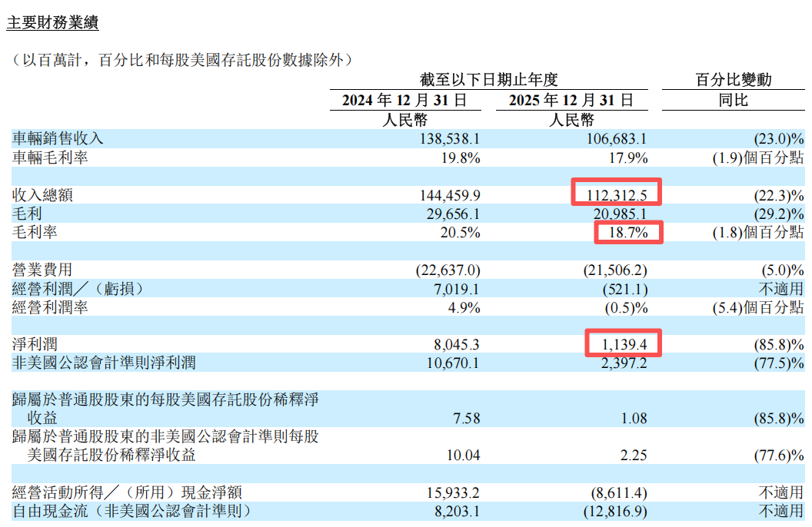Image resolution: width=812 pixels, height=527 pixels.
Task: Click the 非美國公認會計準則淨利潤 row label
Action: (x=104, y=363)
